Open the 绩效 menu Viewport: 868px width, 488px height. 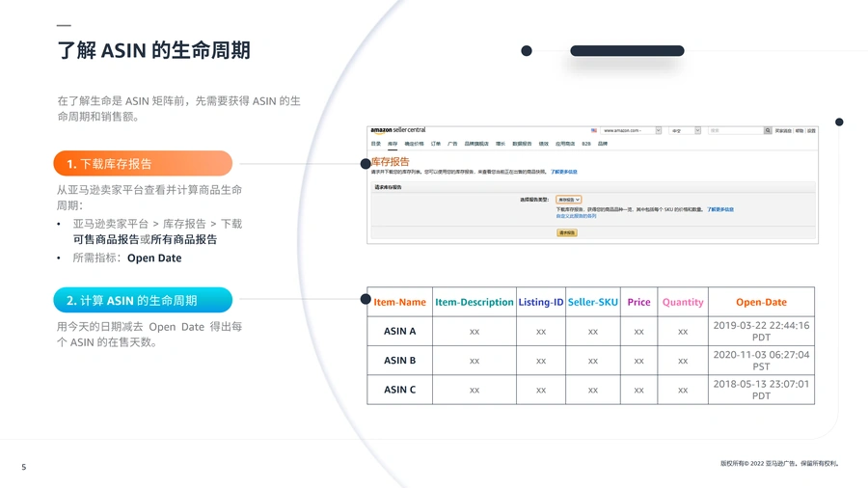point(544,144)
